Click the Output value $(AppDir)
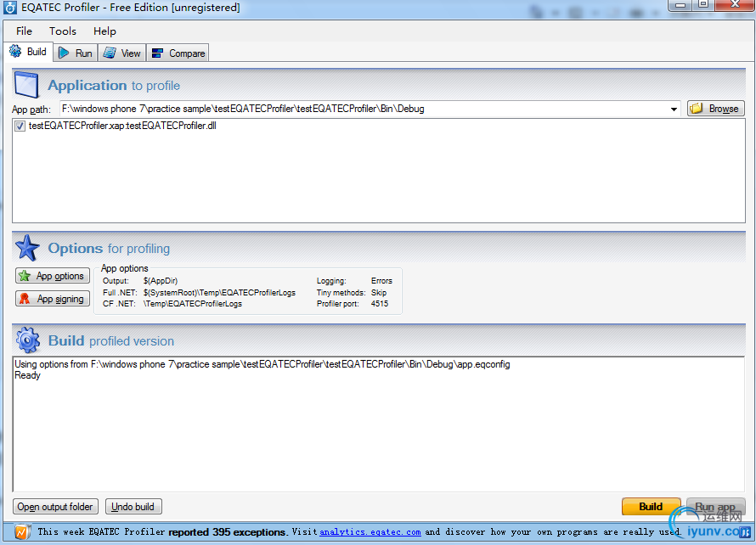 pos(161,281)
